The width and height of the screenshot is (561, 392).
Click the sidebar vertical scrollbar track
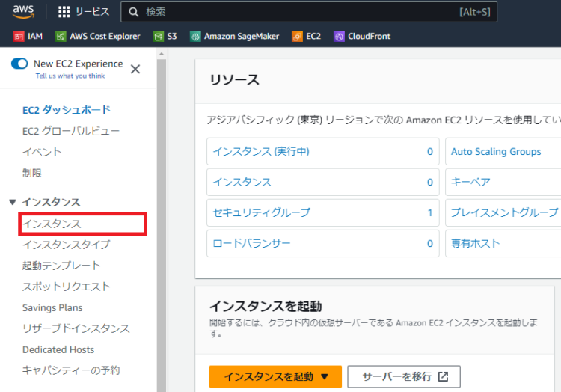(x=162, y=225)
